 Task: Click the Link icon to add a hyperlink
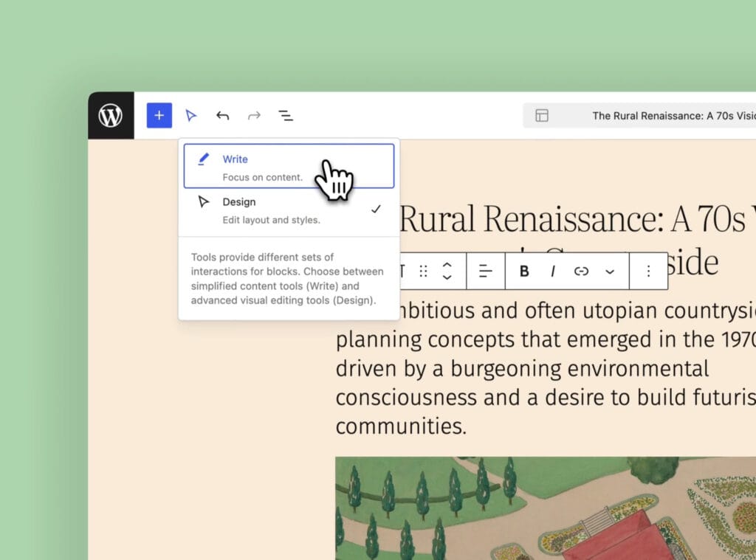point(581,271)
